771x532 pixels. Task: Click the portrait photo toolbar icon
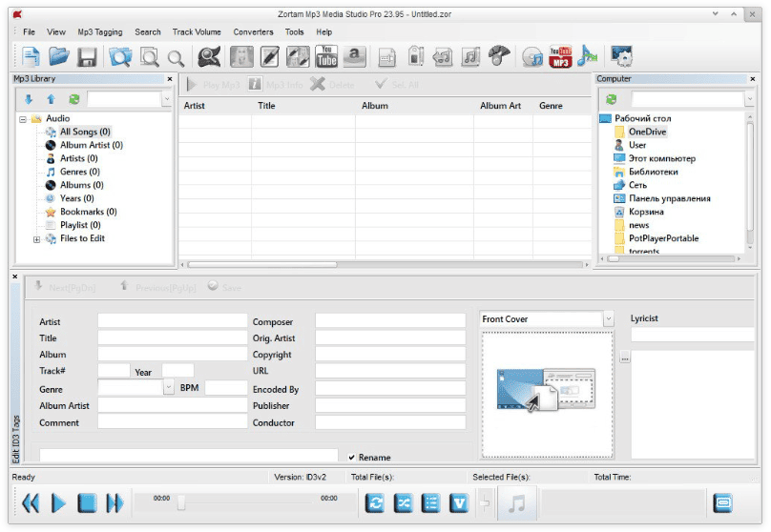pos(242,56)
